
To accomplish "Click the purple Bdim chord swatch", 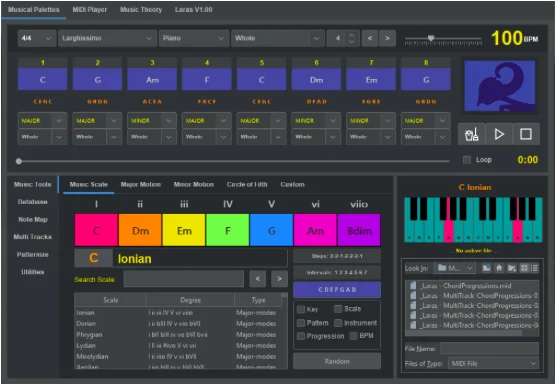I will click(359, 230).
